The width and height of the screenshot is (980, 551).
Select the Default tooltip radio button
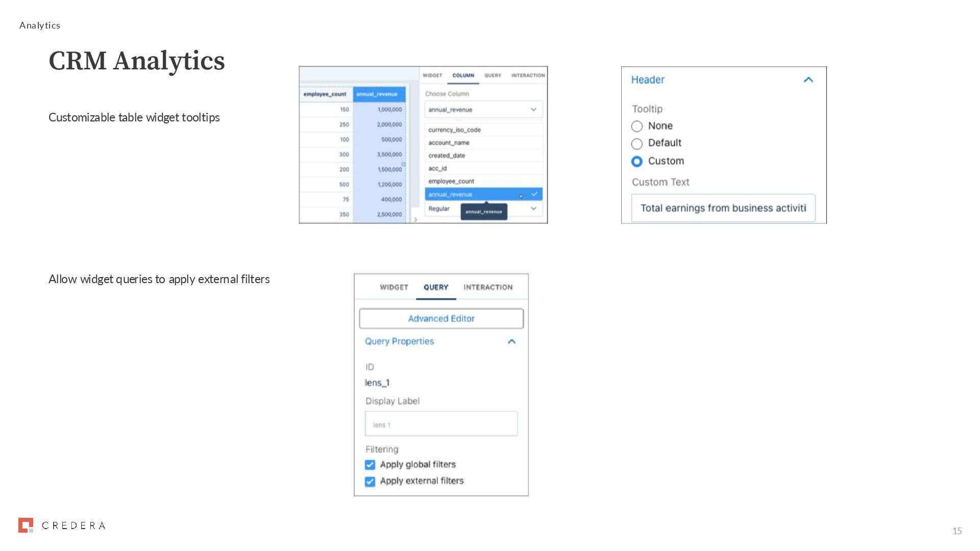coord(637,143)
